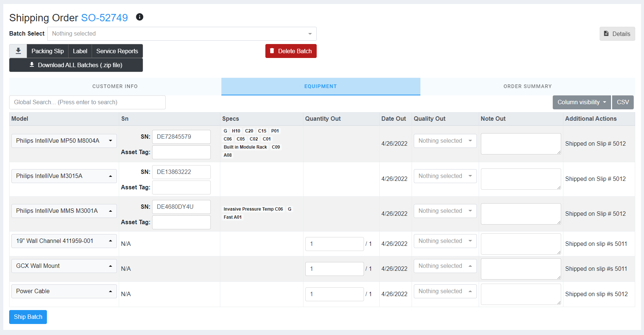Click the Invasive Pressure Temp C06 spec tag

point(253,209)
